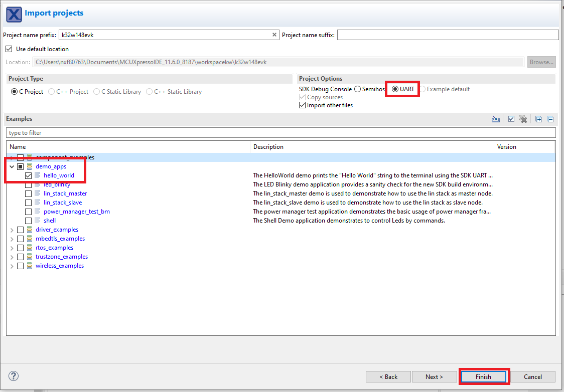
Task: Expand the driver_examples tree node
Action: pyautogui.click(x=12, y=230)
